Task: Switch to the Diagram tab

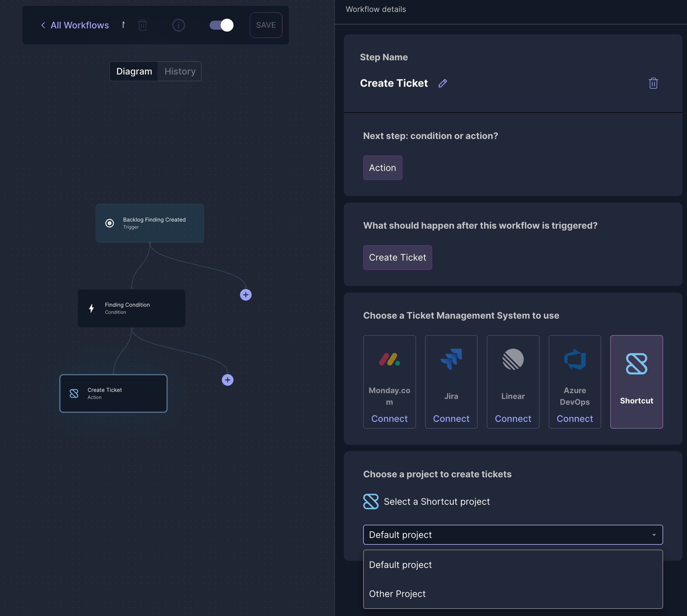Action: tap(134, 71)
